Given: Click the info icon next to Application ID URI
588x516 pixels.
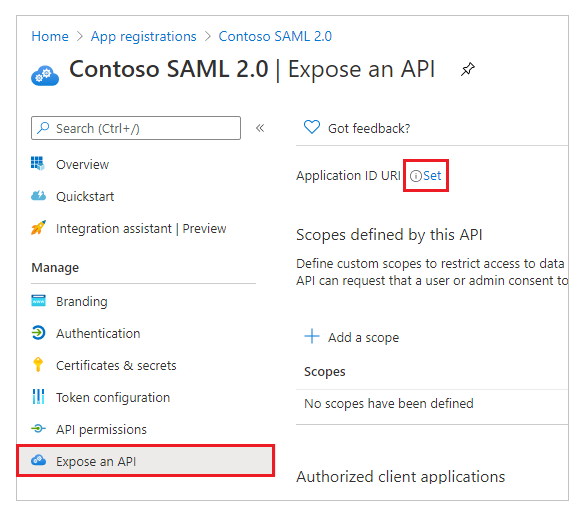Looking at the screenshot, I should tap(416, 176).
